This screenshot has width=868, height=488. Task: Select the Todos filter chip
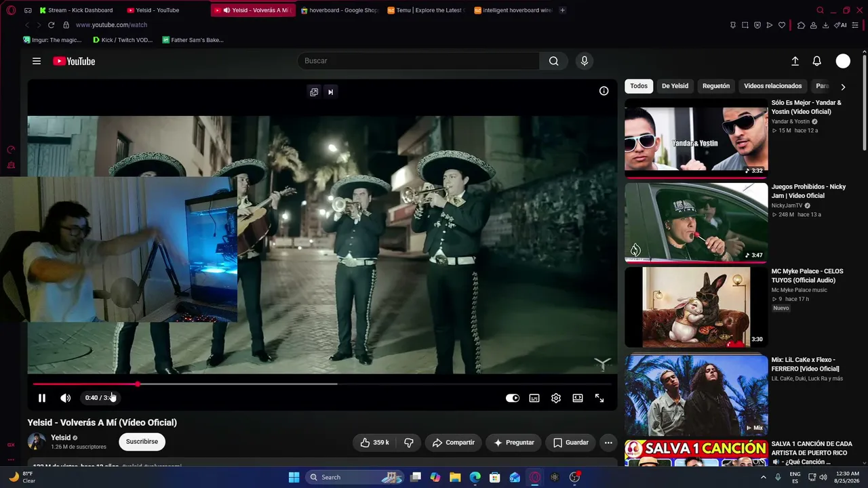[x=639, y=86]
